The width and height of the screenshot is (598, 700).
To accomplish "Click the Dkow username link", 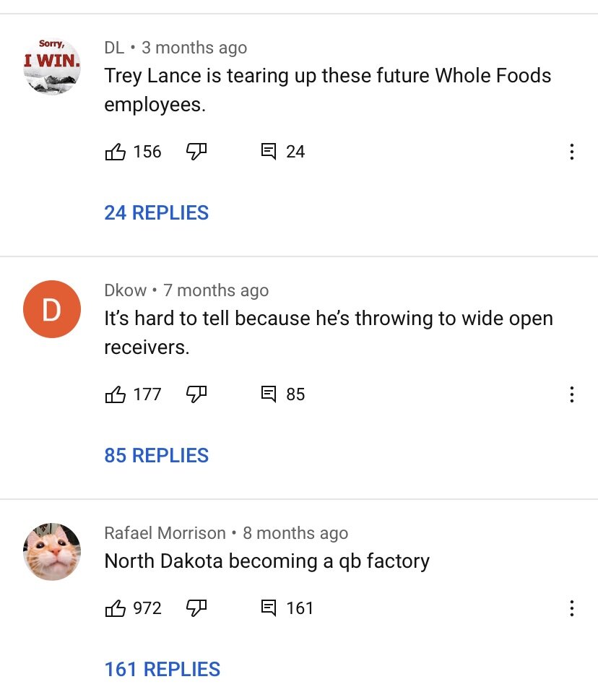I will 125,290.
